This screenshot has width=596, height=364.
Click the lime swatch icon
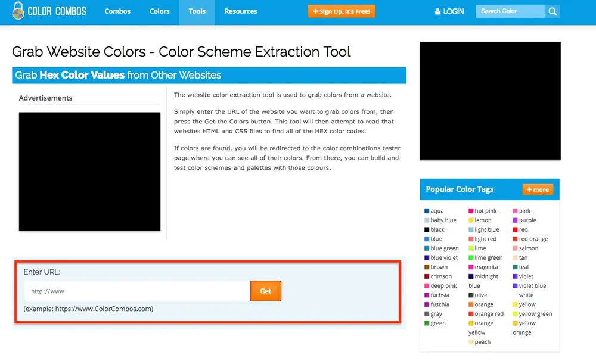471,248
